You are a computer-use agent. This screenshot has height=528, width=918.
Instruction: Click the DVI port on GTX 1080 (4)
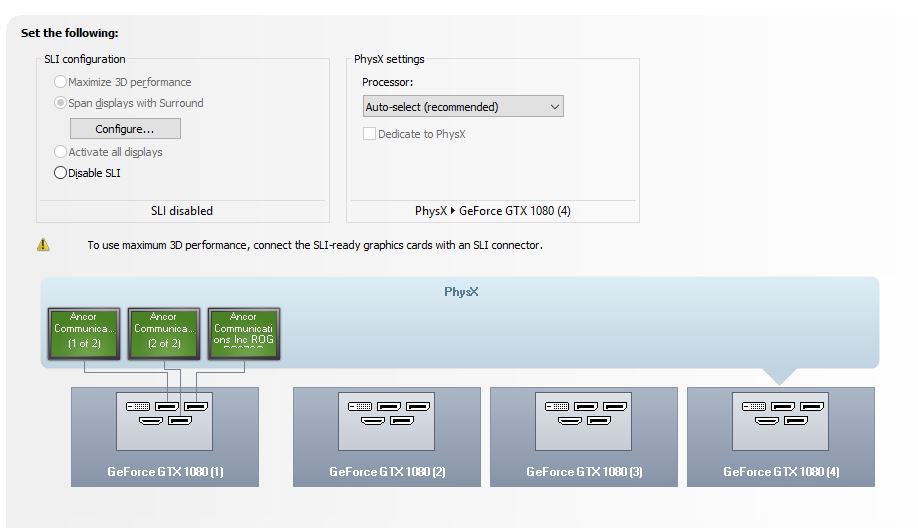tap(754, 406)
